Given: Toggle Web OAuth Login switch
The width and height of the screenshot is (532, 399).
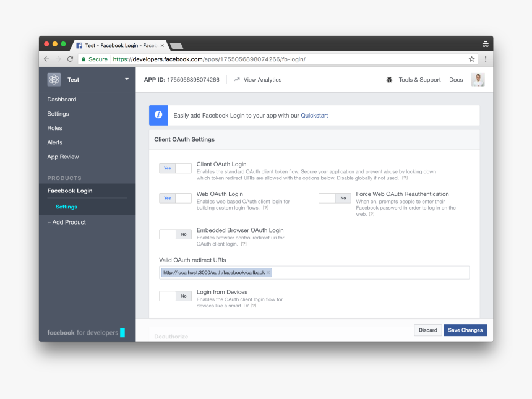Looking at the screenshot, I should point(176,198).
